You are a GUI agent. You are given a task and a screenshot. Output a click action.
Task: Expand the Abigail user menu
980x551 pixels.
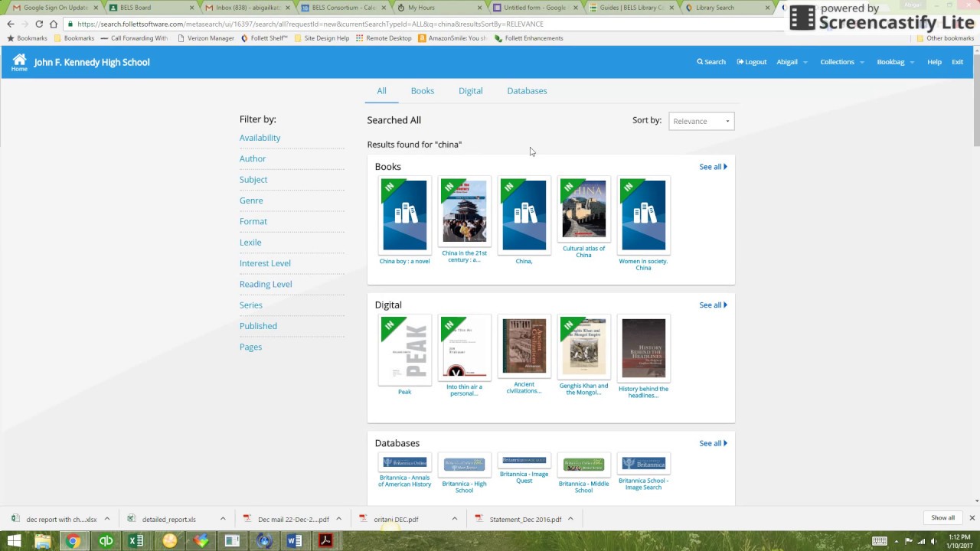(x=792, y=62)
